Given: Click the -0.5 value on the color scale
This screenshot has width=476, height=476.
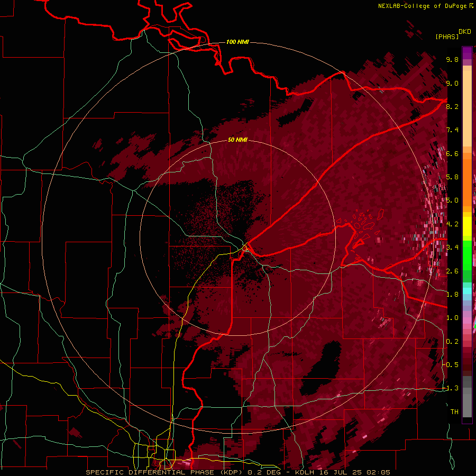Looking at the screenshot, I should 451,365.
